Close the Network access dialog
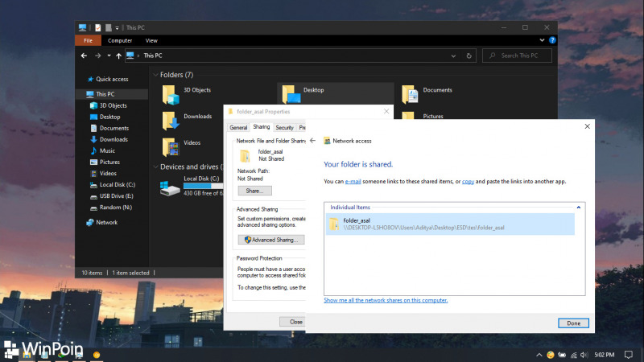Viewport: 644px width, 362px height. (588, 126)
